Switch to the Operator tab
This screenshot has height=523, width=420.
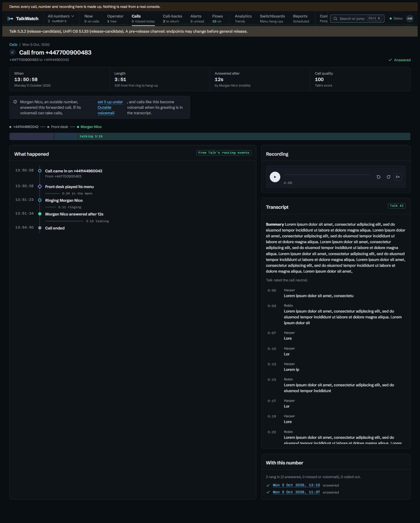[115, 19]
